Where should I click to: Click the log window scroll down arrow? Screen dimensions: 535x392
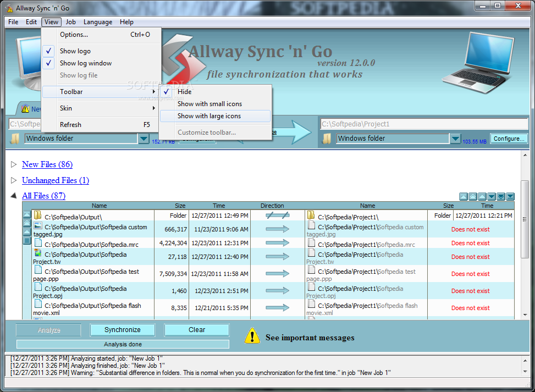[x=525, y=372]
